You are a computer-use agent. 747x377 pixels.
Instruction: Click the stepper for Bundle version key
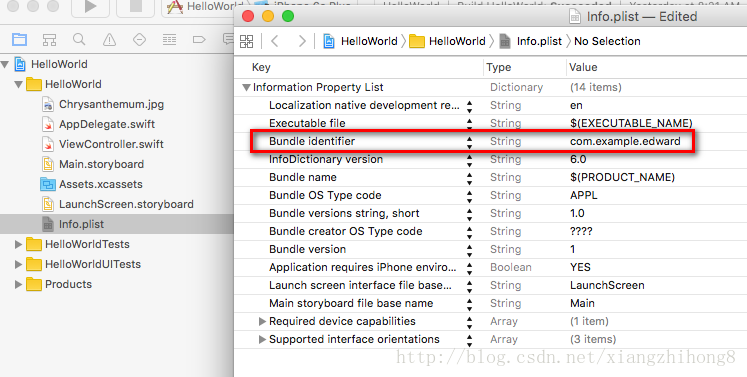tap(470, 250)
